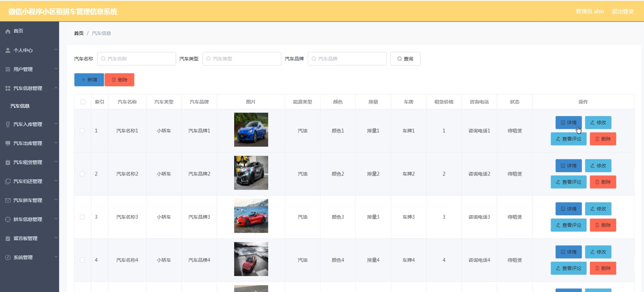Expand the 留言板管理 menu chevron
The image size is (644, 292).
56,238
